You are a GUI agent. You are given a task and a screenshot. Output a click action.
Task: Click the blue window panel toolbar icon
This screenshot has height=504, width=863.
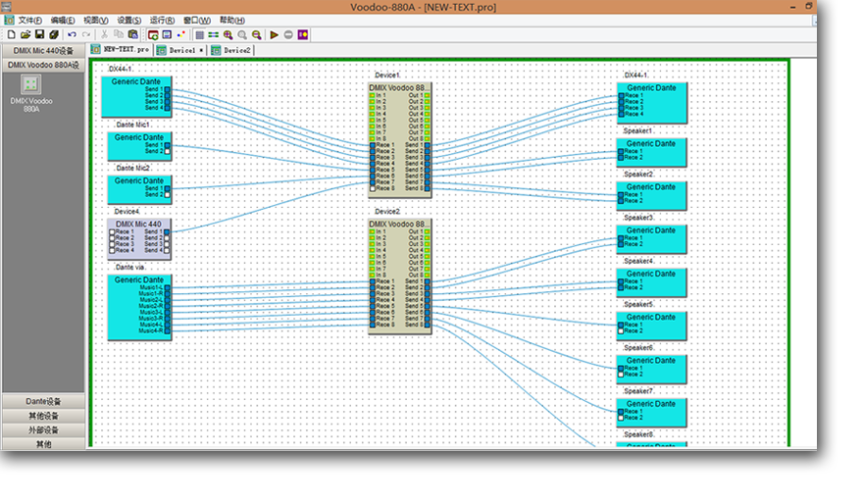[167, 34]
